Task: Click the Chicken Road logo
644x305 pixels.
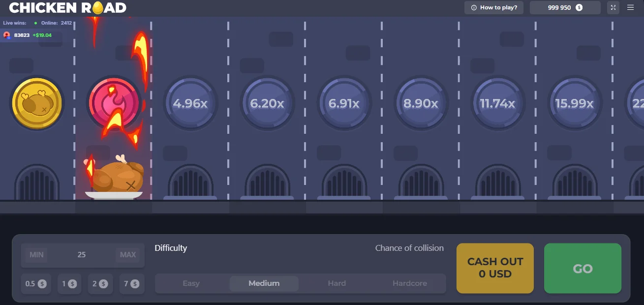Action: (x=68, y=7)
